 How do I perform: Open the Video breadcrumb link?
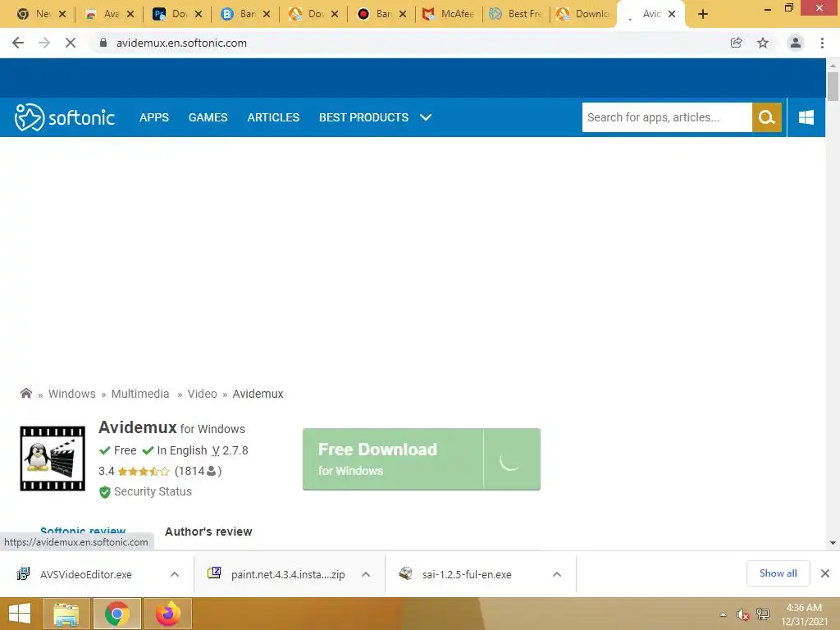[x=202, y=394]
